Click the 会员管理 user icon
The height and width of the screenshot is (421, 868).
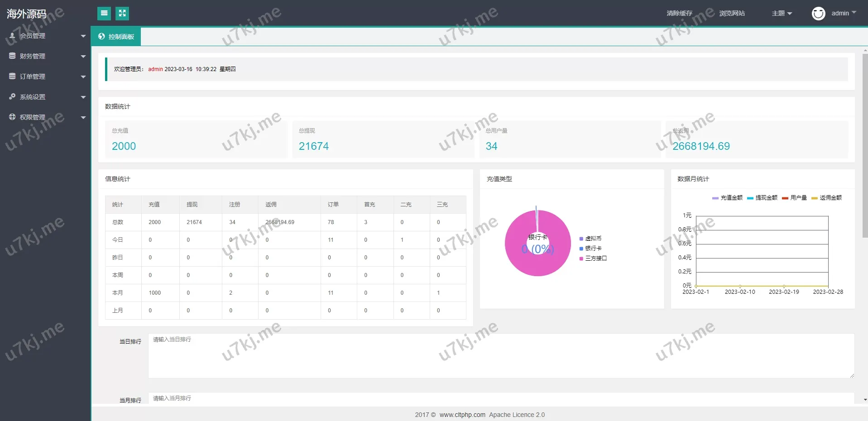pyautogui.click(x=12, y=36)
